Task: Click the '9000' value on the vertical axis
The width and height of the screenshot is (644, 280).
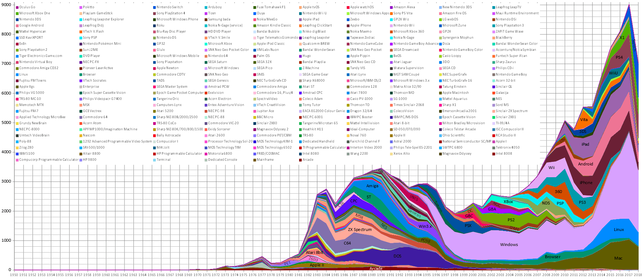Action: click(x=6, y=5)
